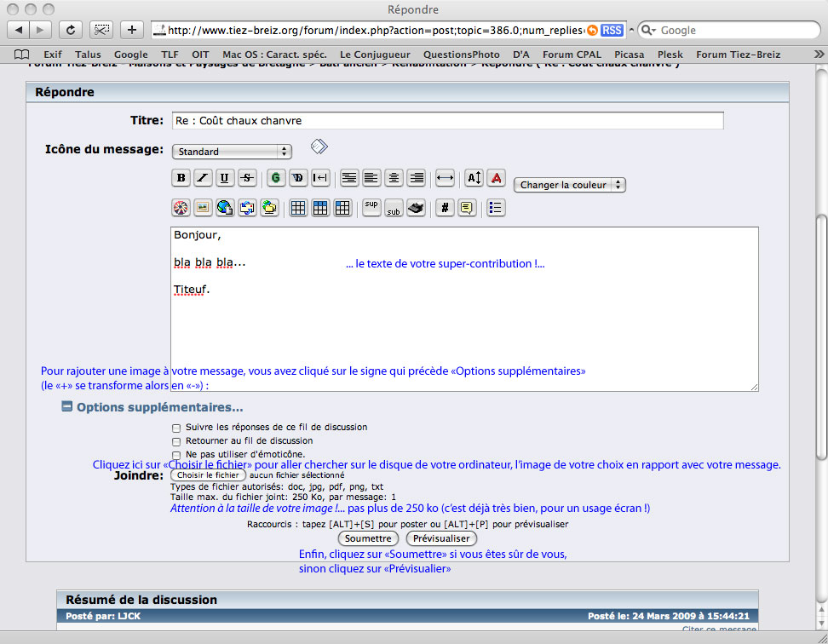This screenshot has height=644, width=828.
Task: Open the 'Le Conjugueur' bookmark
Action: point(375,55)
